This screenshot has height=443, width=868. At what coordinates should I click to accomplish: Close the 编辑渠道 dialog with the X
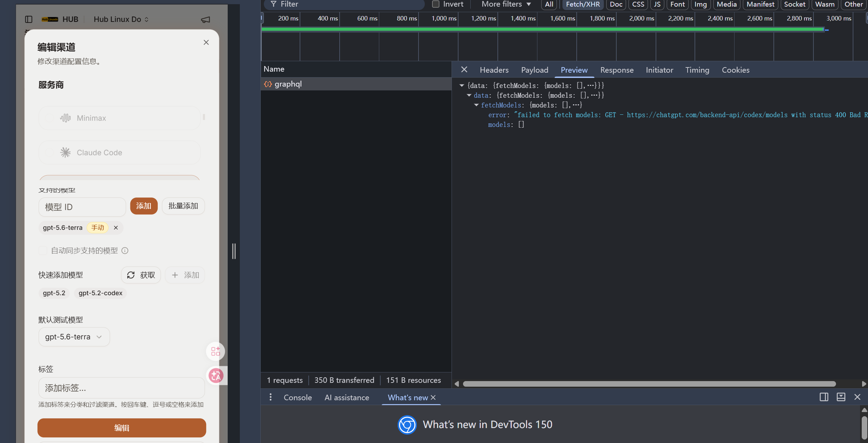[x=206, y=42]
